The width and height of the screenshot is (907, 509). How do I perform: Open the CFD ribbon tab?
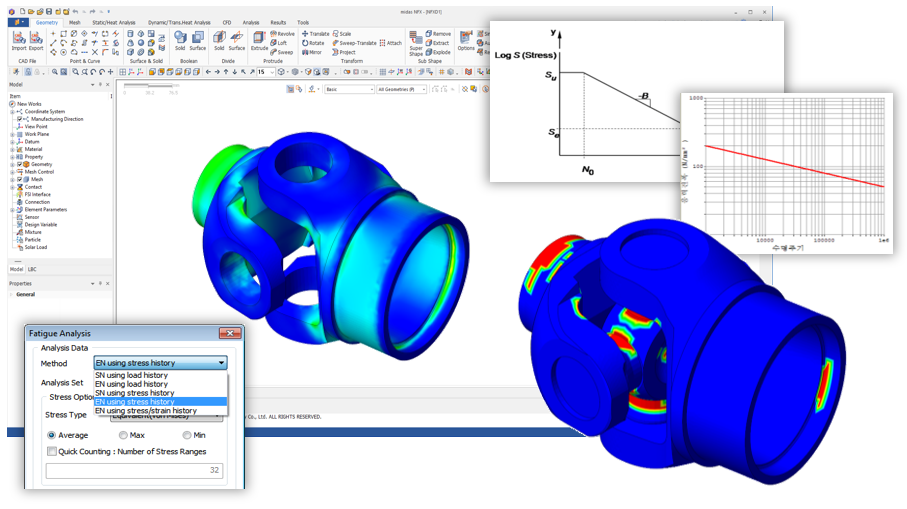(x=227, y=23)
